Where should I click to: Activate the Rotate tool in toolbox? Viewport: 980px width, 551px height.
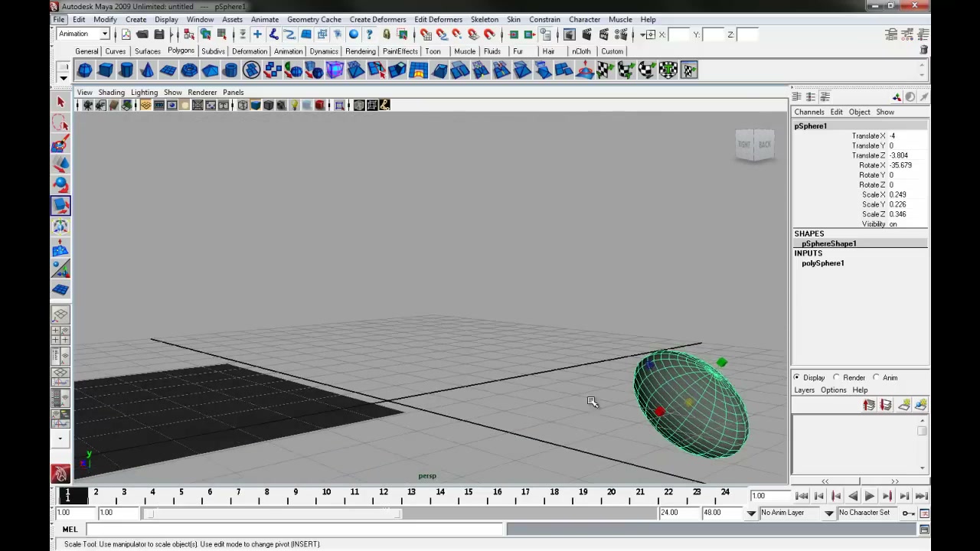60,185
